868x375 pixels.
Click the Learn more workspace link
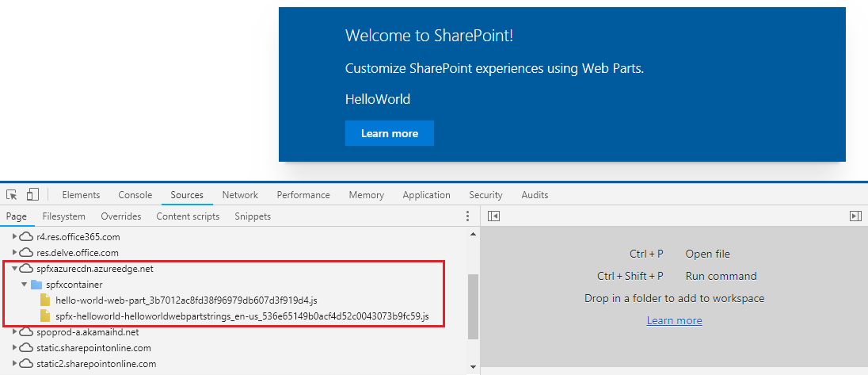click(674, 320)
